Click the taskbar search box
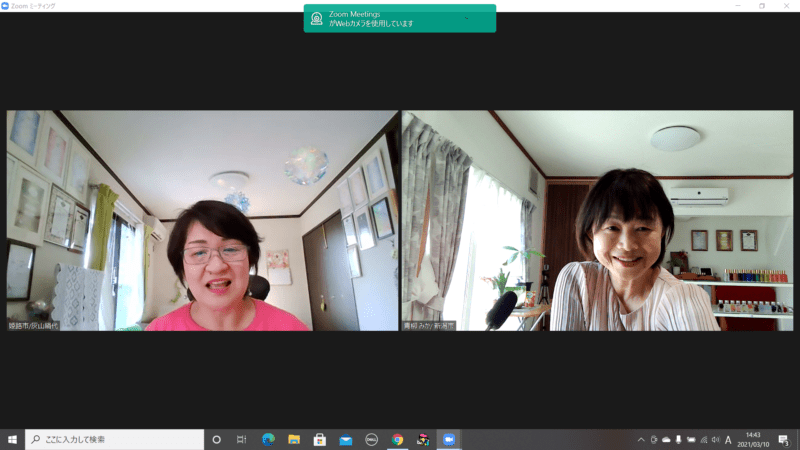The width and height of the screenshot is (800, 450). coord(115,439)
